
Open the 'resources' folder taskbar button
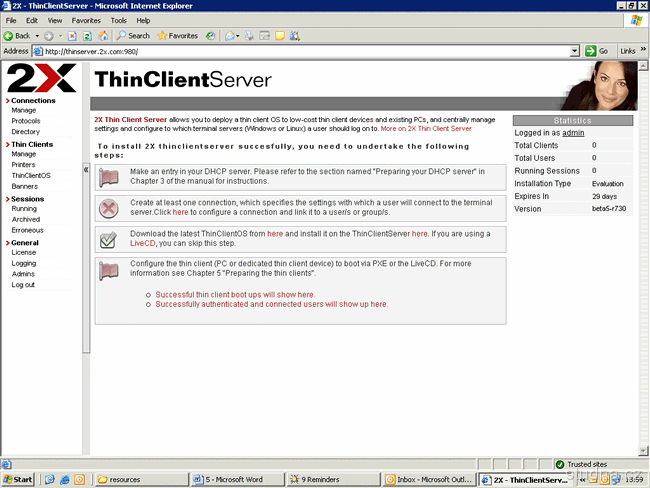coord(142,480)
